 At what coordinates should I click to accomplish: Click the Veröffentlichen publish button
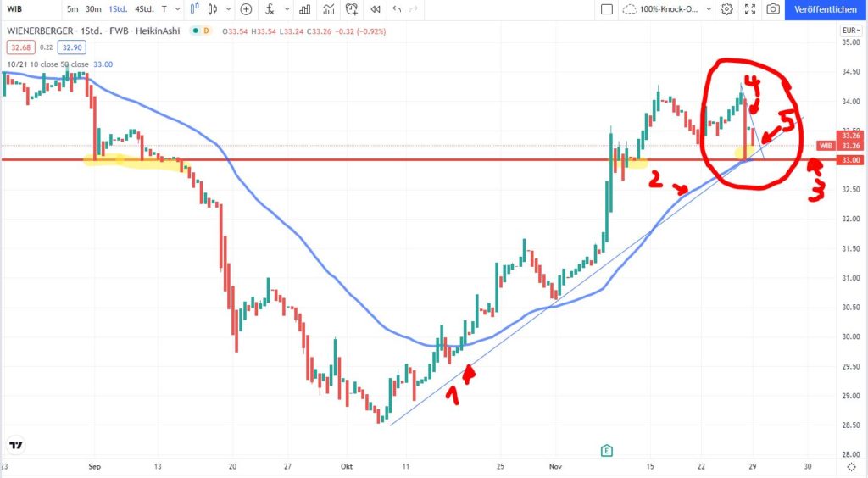[826, 9]
